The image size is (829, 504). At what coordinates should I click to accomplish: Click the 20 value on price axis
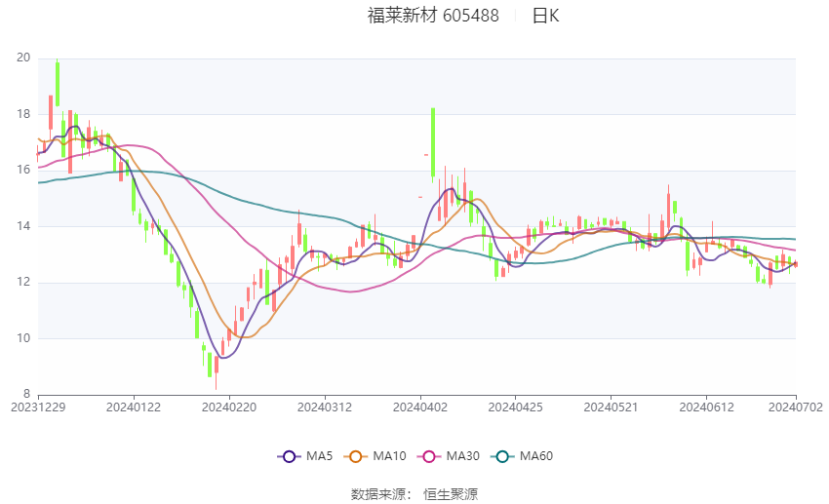pyautogui.click(x=23, y=58)
